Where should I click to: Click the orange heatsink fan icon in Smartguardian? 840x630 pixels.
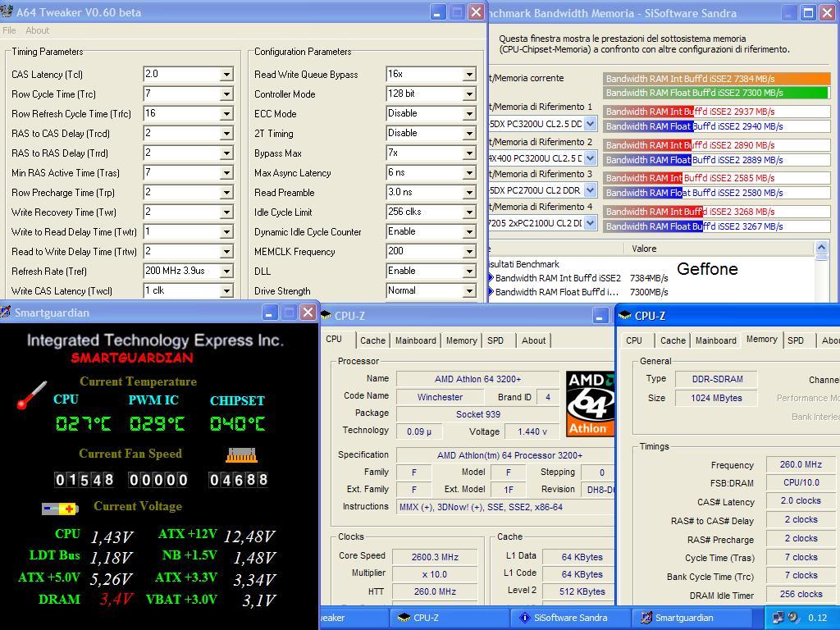tap(241, 455)
